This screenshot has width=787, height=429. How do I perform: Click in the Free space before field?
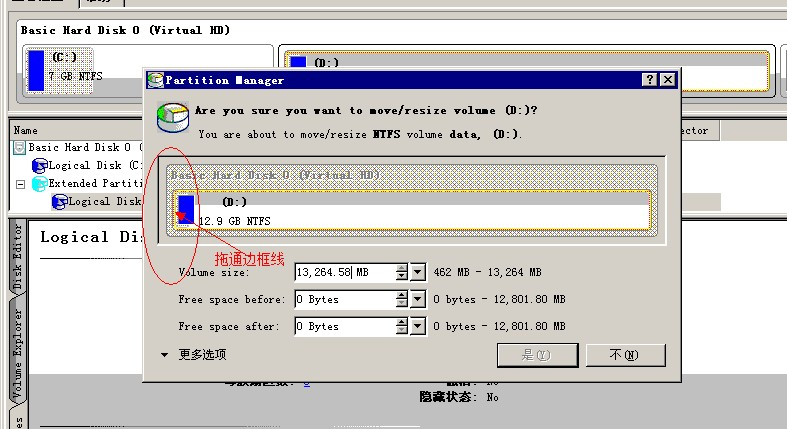[343, 299]
